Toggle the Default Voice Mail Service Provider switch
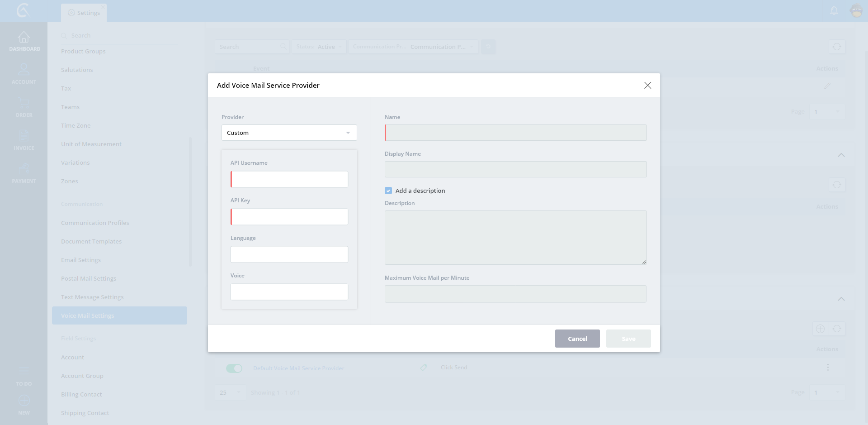 [x=234, y=368]
